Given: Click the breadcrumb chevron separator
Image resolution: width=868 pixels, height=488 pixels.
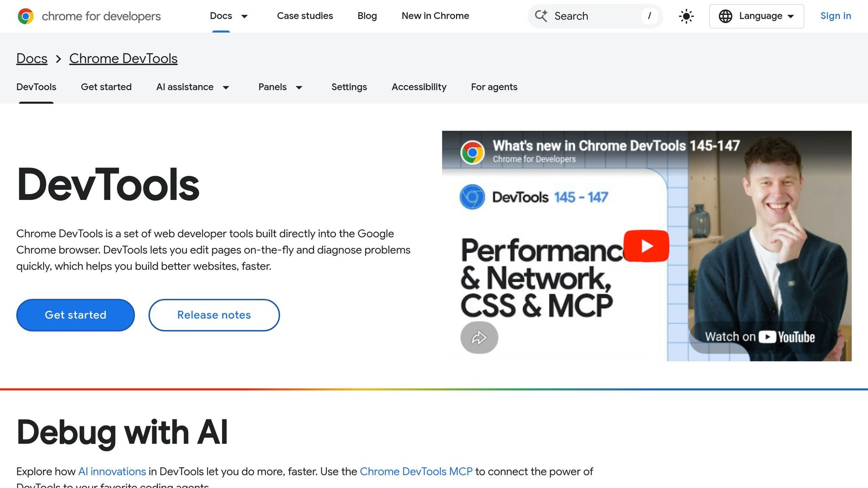Looking at the screenshot, I should point(58,59).
